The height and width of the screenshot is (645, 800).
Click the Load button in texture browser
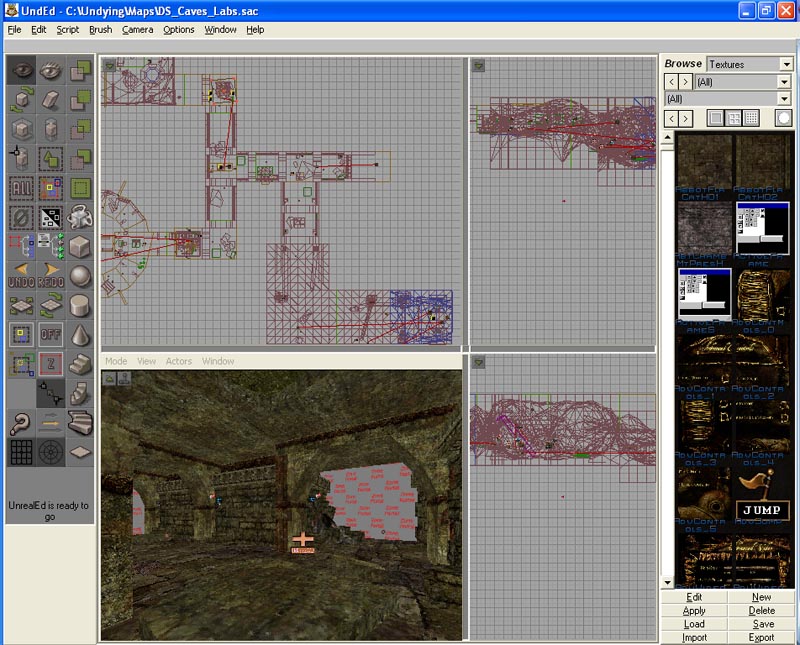pyautogui.click(x=694, y=624)
